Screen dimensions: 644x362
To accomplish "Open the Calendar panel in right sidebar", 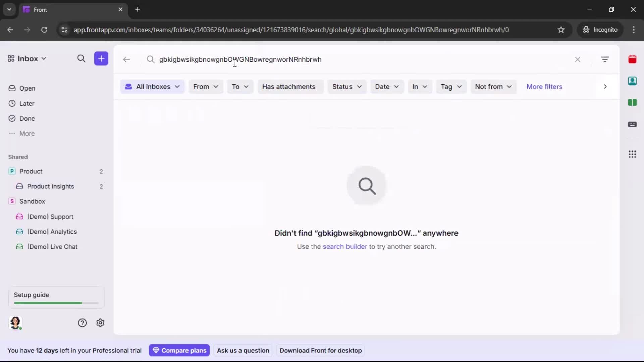I will 633,59.
